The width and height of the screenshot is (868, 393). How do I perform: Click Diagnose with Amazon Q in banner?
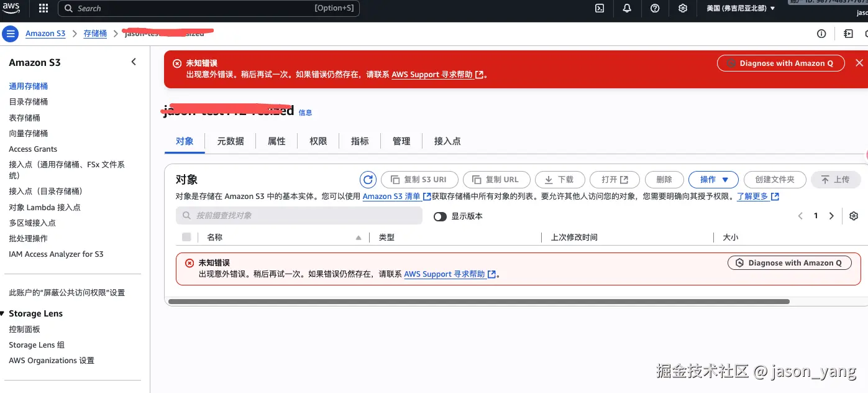tap(781, 63)
